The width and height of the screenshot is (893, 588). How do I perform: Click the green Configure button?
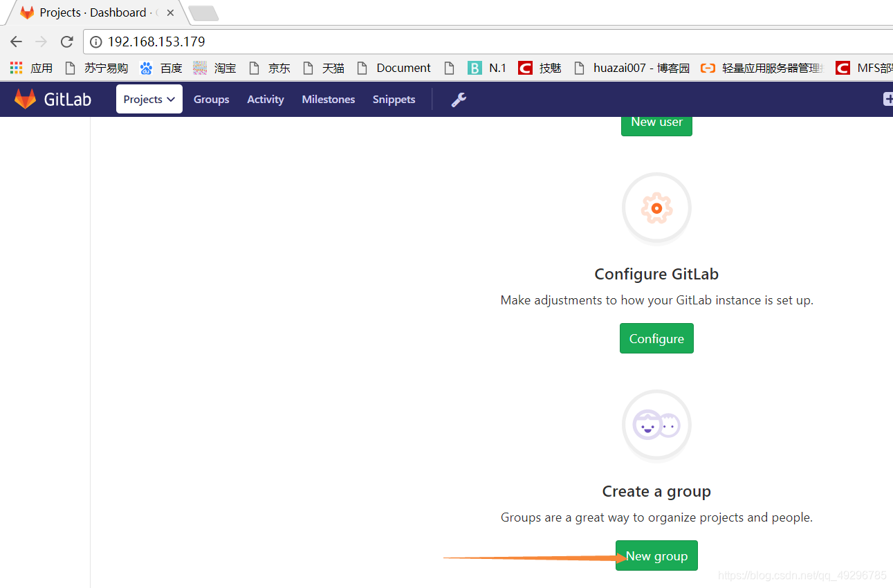pos(656,338)
